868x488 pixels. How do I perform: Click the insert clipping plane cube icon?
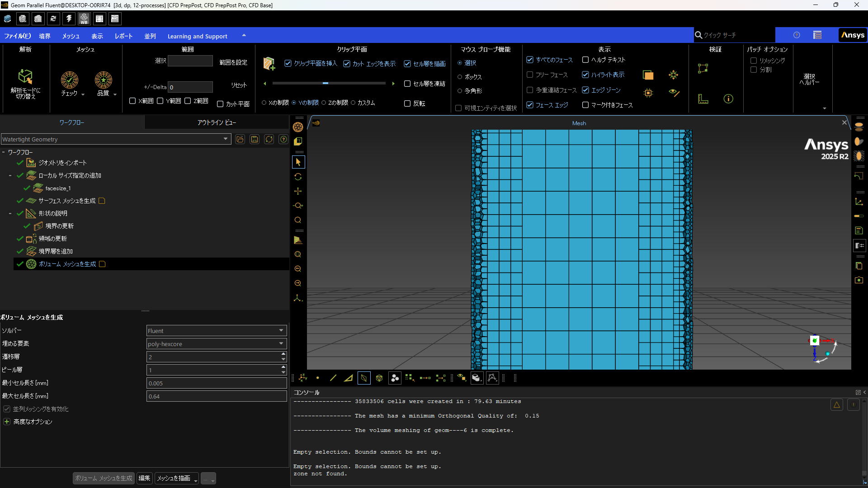tap(269, 64)
